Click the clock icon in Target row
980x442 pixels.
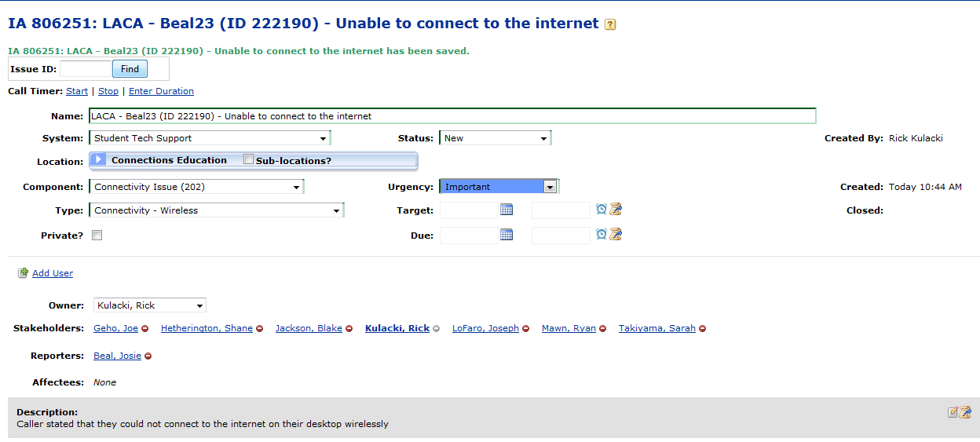click(x=602, y=209)
